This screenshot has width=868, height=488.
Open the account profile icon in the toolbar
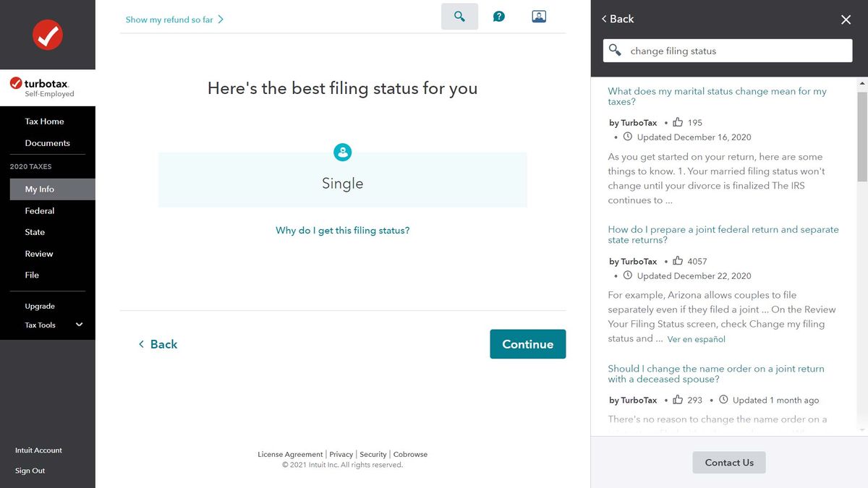click(x=538, y=15)
